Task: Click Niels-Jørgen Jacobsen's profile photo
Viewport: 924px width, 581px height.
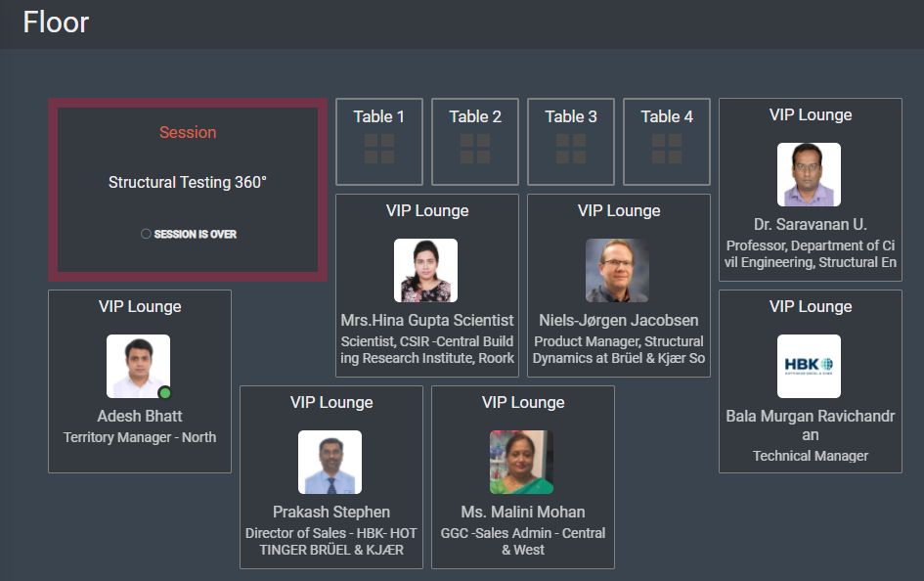Action: [617, 270]
